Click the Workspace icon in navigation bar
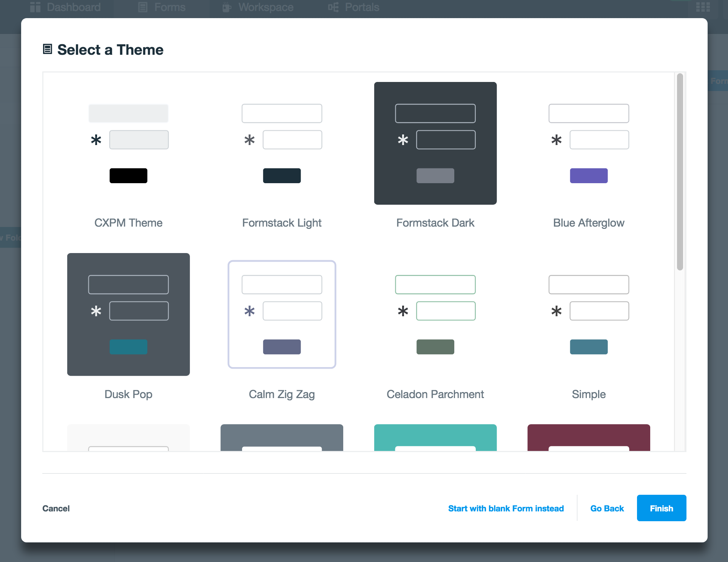728x562 pixels. (x=227, y=7)
